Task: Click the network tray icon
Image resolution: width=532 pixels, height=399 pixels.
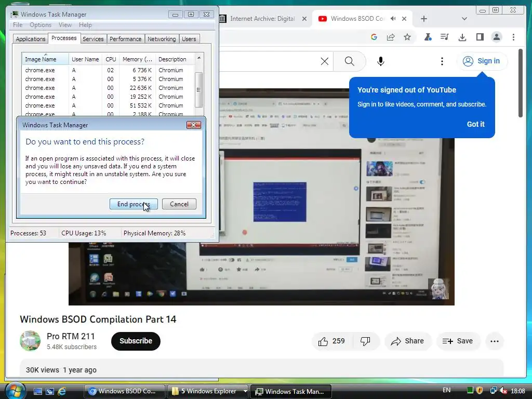Action: point(494,391)
